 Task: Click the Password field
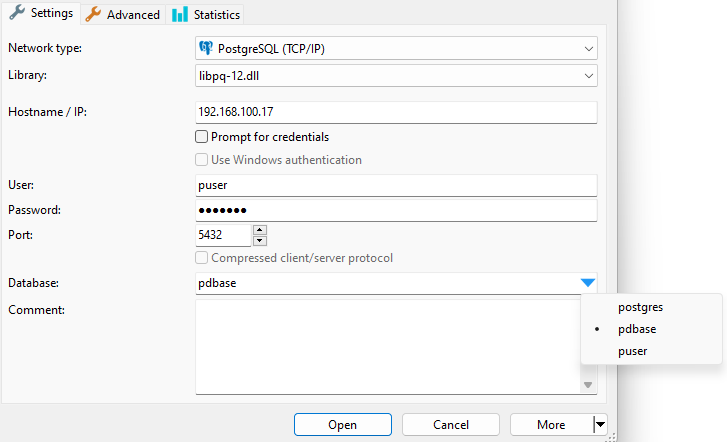[x=396, y=210]
